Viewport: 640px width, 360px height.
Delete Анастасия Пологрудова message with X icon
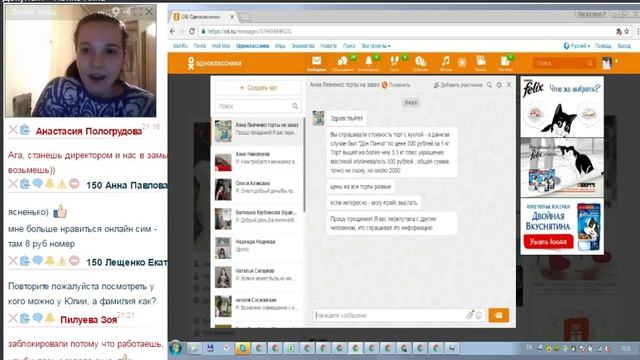[13, 130]
